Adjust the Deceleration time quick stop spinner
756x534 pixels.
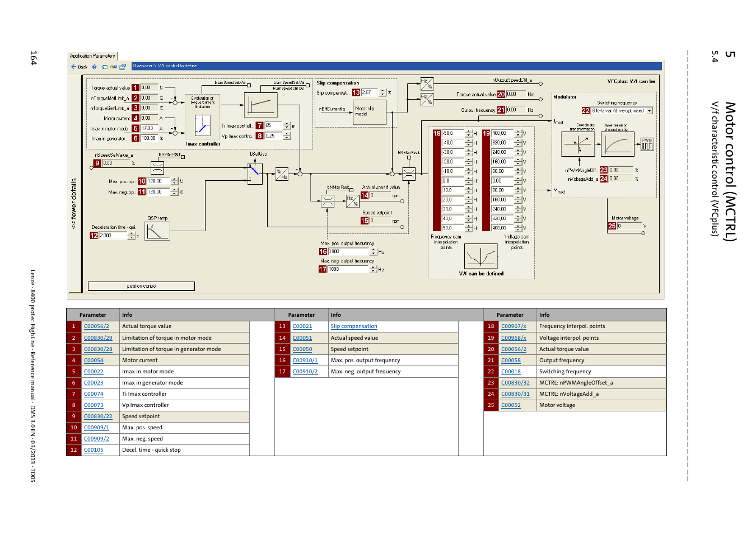[132, 236]
